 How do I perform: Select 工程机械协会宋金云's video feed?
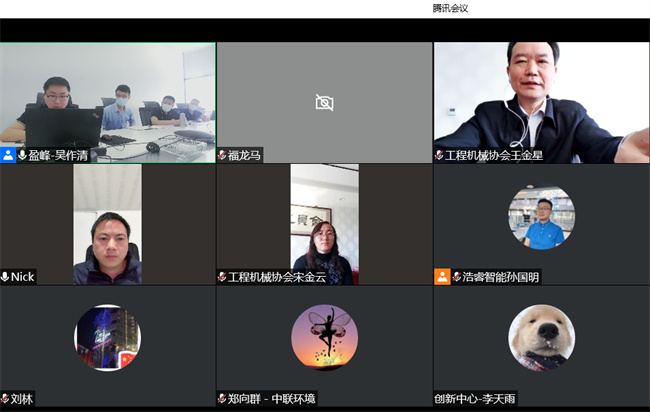pyautogui.click(x=325, y=224)
